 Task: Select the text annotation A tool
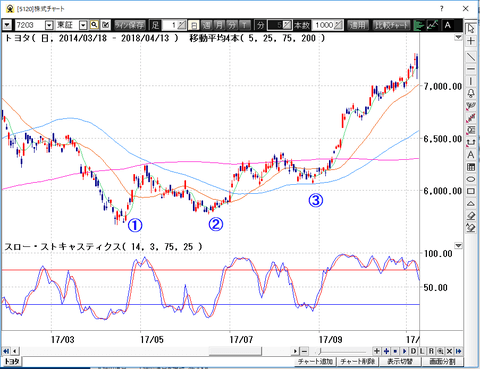(x=471, y=155)
